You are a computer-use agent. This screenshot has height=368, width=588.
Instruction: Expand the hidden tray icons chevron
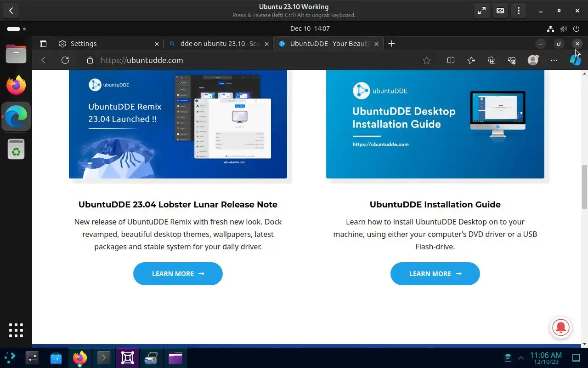point(521,358)
